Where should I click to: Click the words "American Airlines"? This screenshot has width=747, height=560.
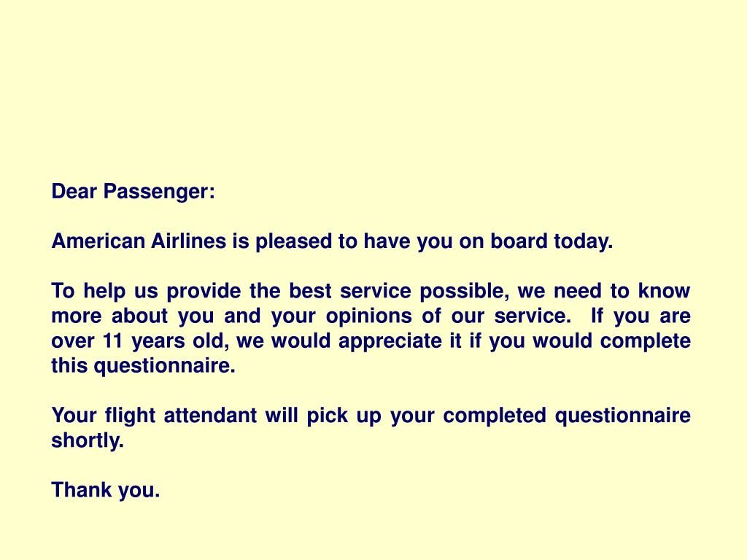pyautogui.click(x=139, y=241)
